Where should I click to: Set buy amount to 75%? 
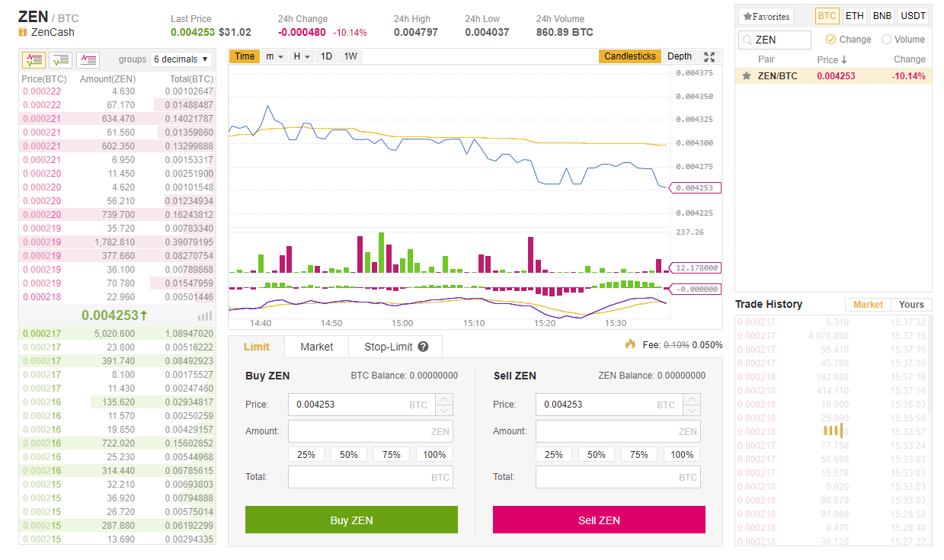click(392, 454)
